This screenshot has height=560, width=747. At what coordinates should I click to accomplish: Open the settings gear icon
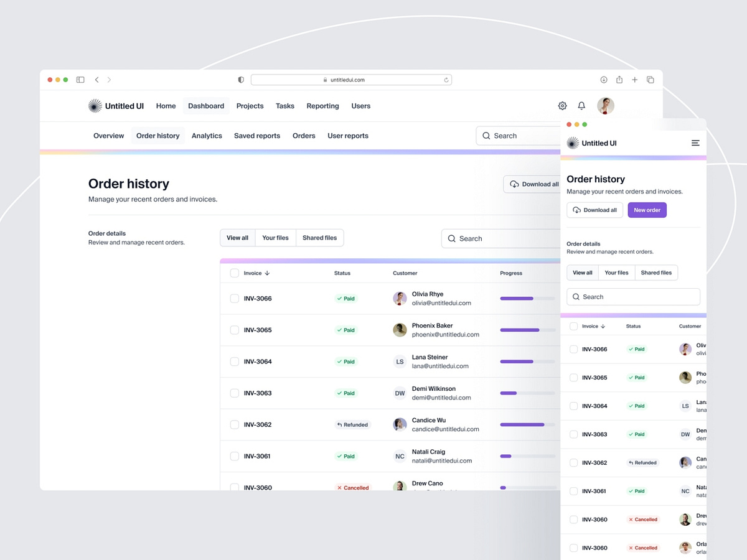(x=562, y=106)
